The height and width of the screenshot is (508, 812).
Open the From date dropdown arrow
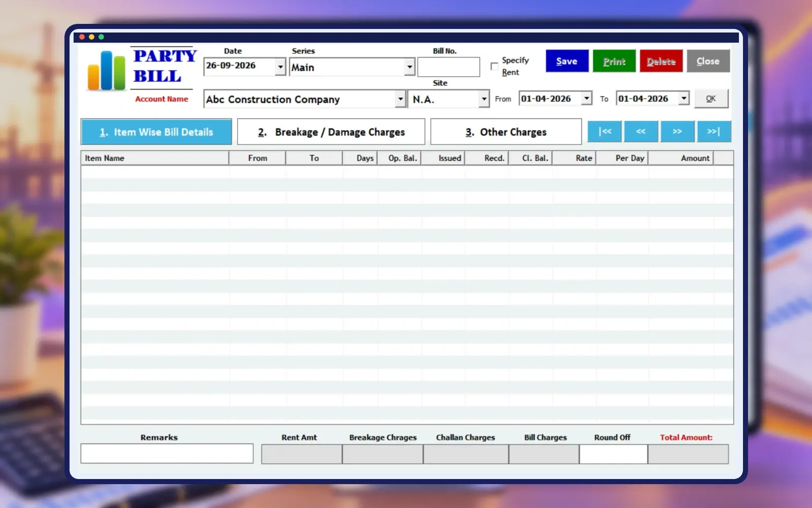pos(587,98)
